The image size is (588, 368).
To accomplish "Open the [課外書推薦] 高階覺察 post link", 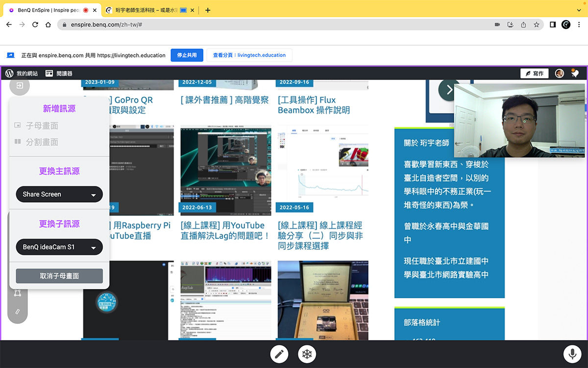I will click(x=224, y=100).
